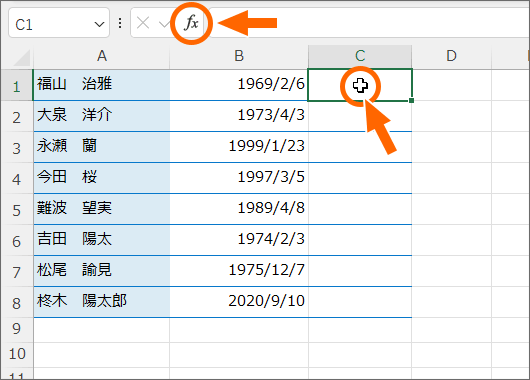
Task: Click cell with name 吉田 陽太
Action: 101,240
